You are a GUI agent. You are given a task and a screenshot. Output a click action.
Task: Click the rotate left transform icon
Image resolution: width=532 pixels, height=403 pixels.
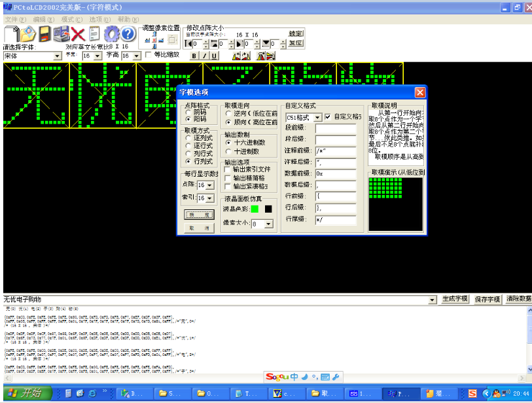[x=237, y=56]
